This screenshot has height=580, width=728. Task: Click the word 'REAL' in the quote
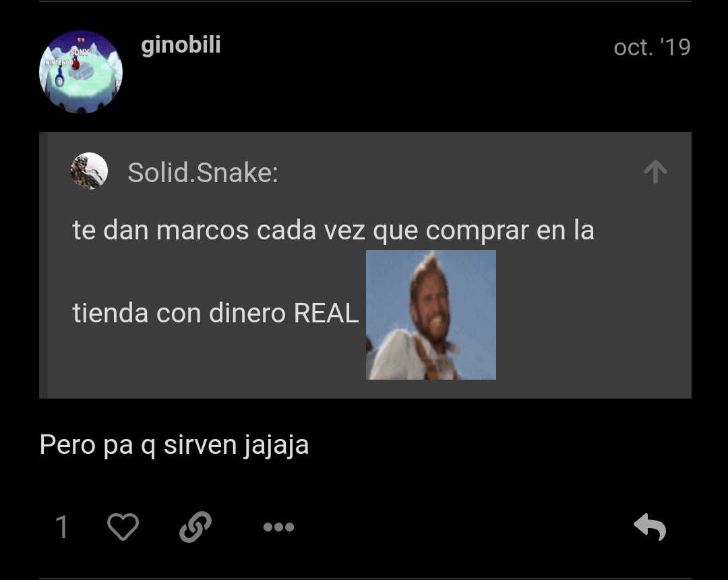coord(326,313)
